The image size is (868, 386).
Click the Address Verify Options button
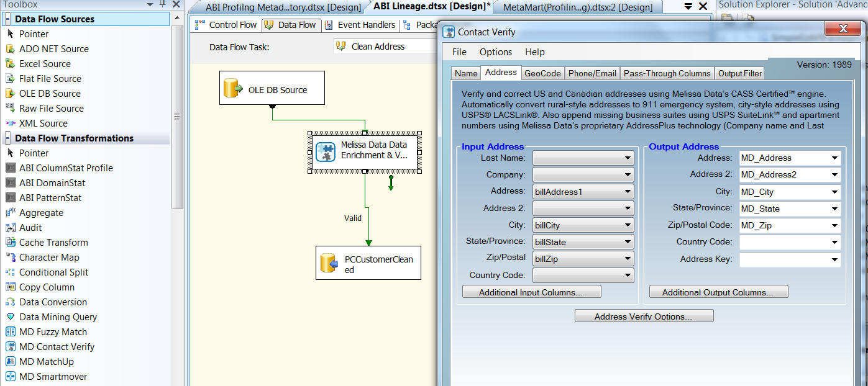[x=644, y=316]
